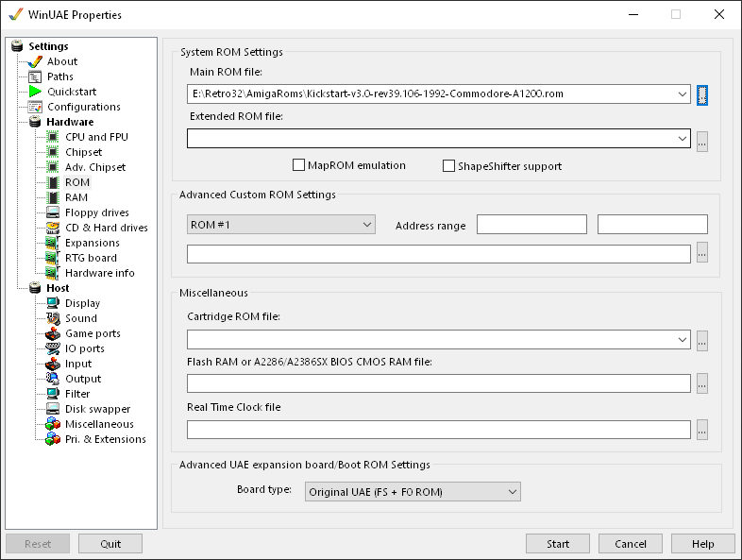
Task: Click the Hardware disk-stack icon
Action: pos(35,122)
